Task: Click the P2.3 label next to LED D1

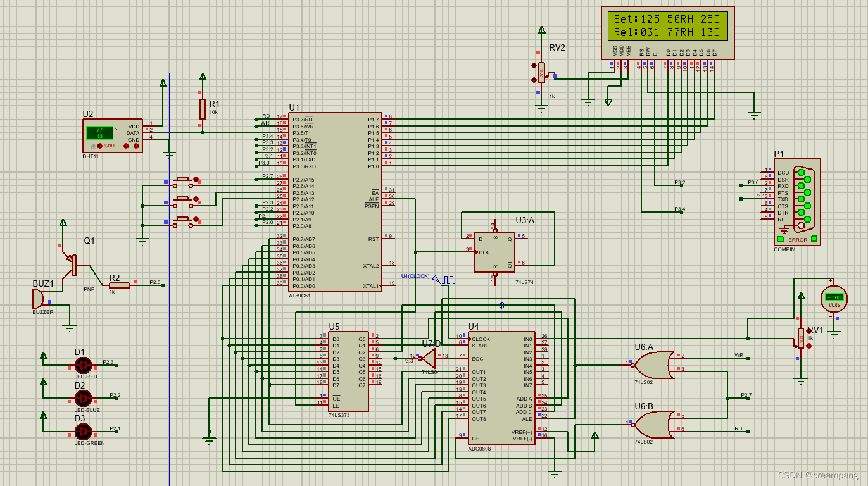Action: 108,362
